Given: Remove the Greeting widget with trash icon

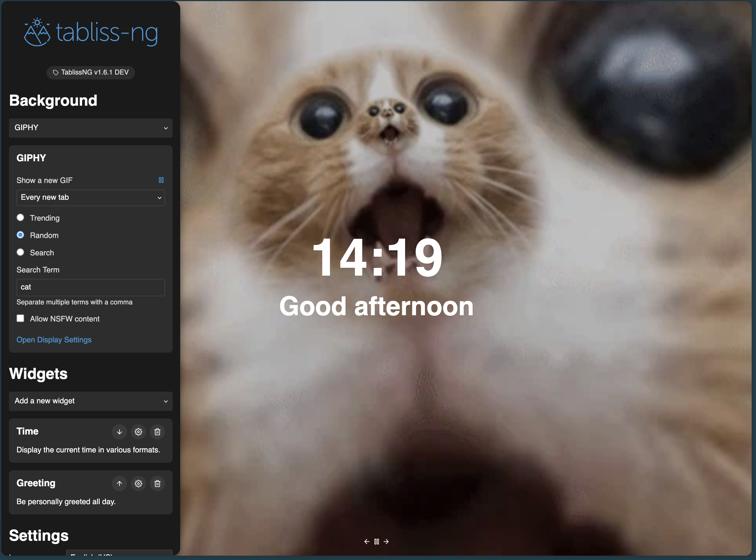Looking at the screenshot, I should [x=157, y=483].
